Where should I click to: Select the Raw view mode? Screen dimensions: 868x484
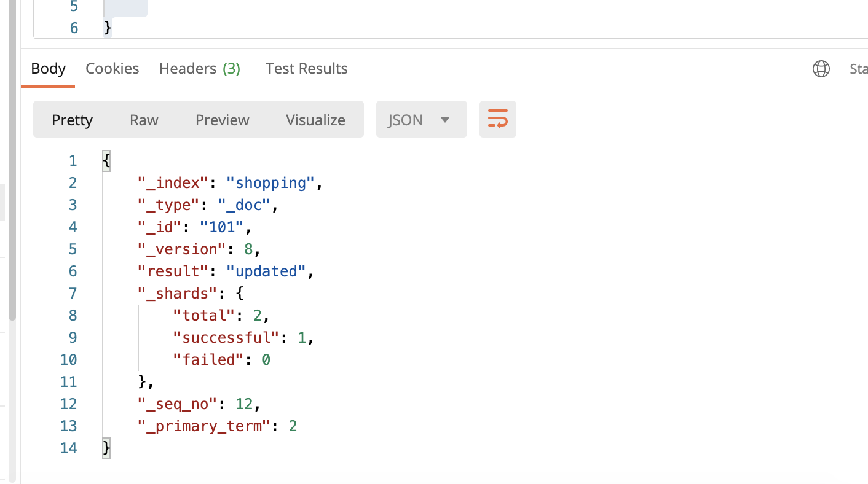144,120
